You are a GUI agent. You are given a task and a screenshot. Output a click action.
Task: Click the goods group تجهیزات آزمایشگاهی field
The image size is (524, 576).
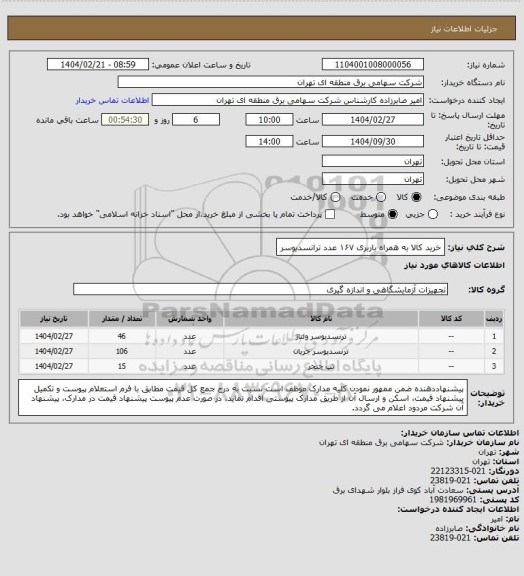260,289
